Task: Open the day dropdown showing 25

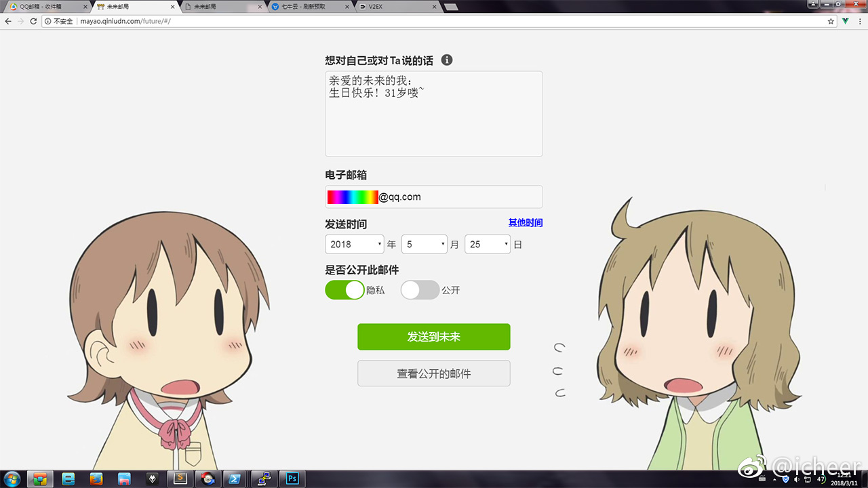Action: click(487, 244)
